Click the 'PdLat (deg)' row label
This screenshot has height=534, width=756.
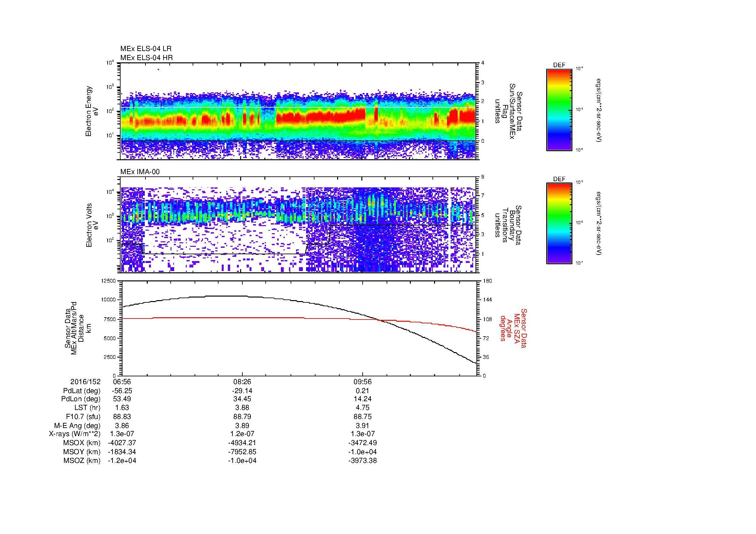(x=82, y=391)
